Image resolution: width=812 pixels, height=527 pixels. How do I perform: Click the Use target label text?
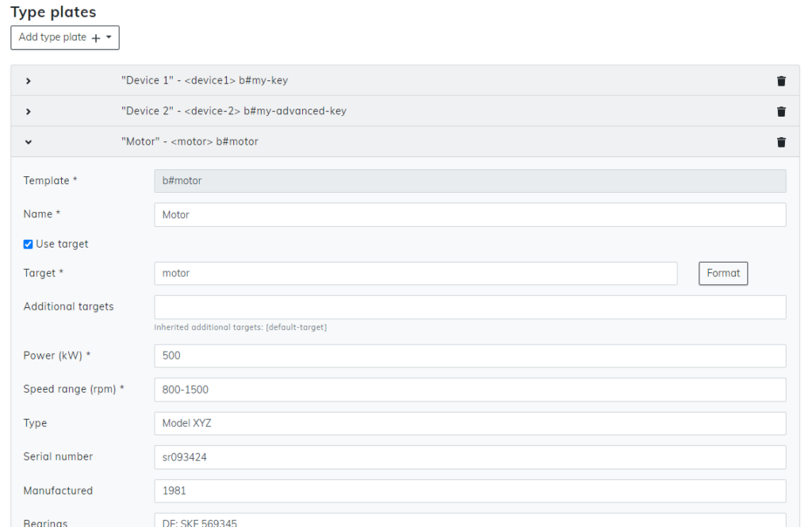[x=62, y=244]
